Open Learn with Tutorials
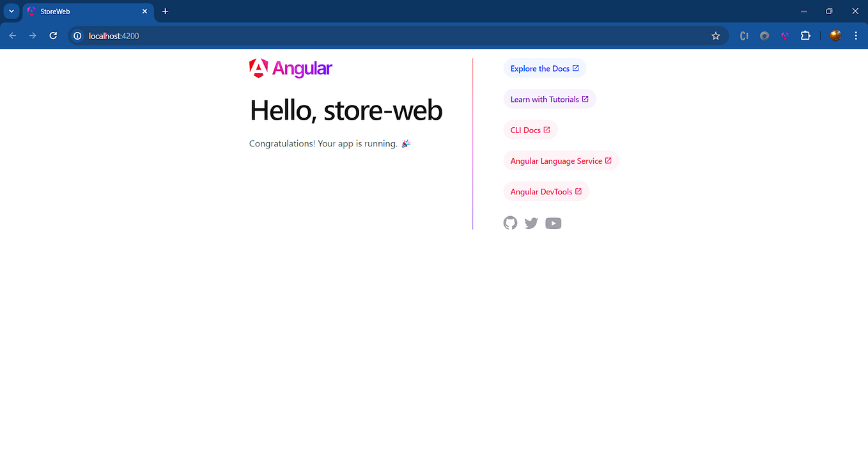 coord(549,99)
